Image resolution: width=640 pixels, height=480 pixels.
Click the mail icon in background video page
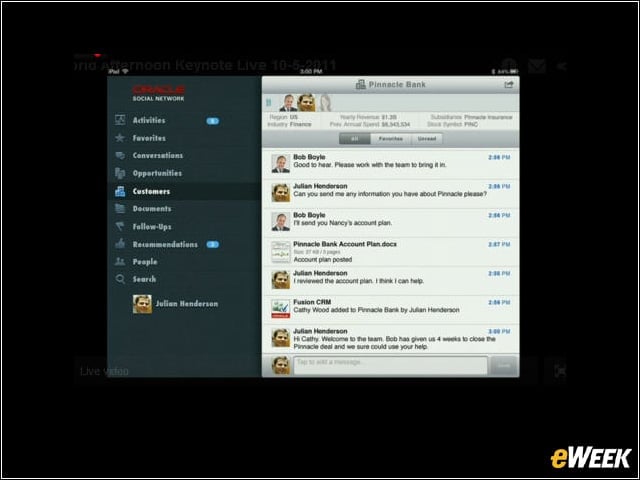tap(537, 66)
